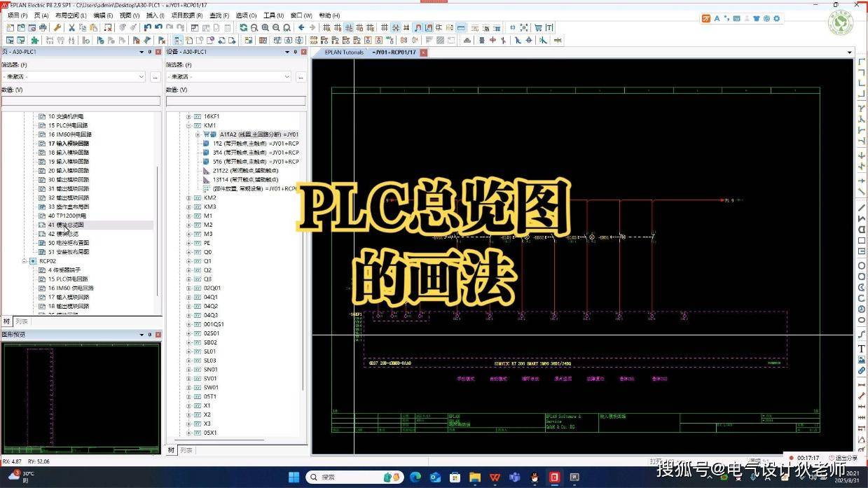
Task: Click the refresh/update view icon
Action: [x=243, y=27]
